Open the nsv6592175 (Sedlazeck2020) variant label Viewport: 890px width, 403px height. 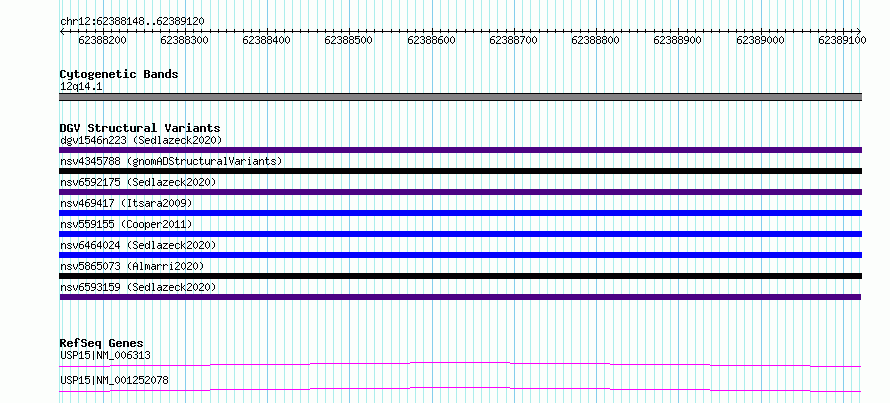(138, 182)
